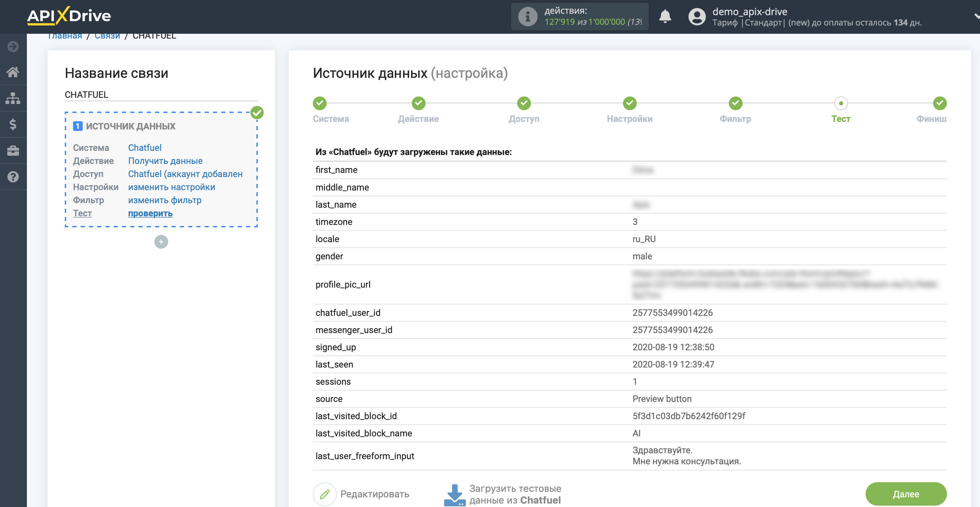
Task: Click connection name field CHATFUEL
Action: [161, 95]
